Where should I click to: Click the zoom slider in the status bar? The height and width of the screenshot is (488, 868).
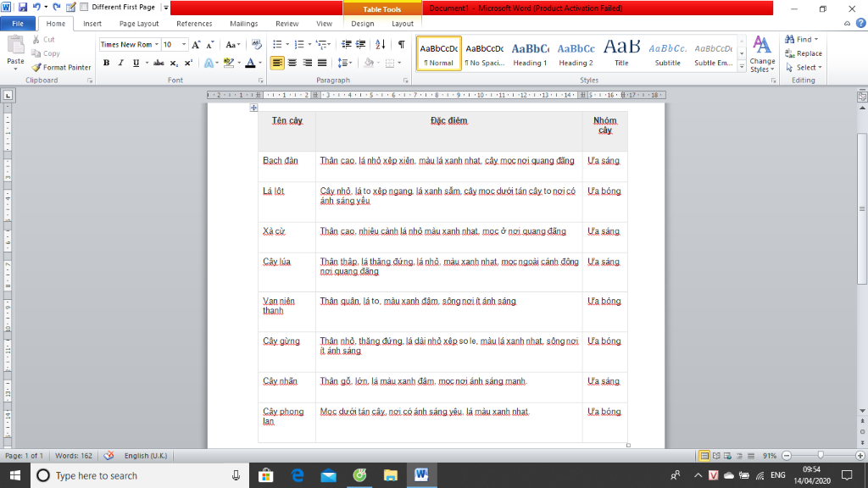click(820, 455)
